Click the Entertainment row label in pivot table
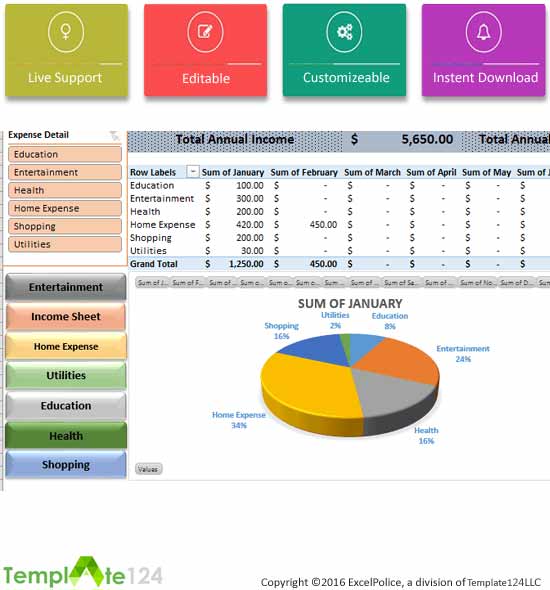Viewport: 550px width, 590px height. click(162, 199)
